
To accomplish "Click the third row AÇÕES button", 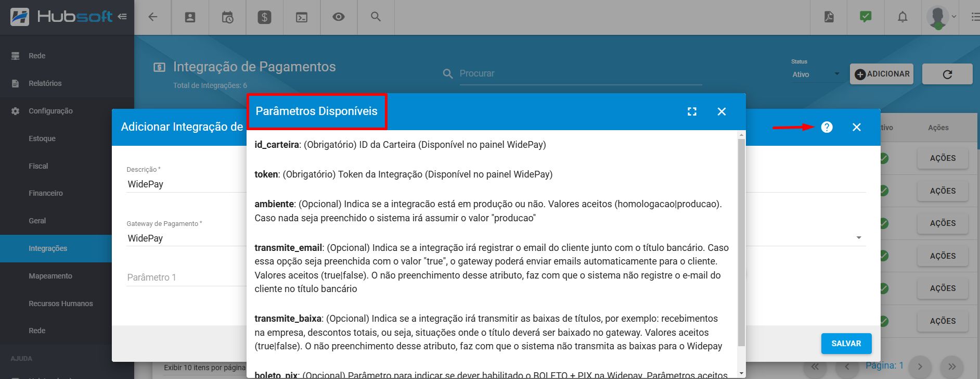I will (x=943, y=223).
